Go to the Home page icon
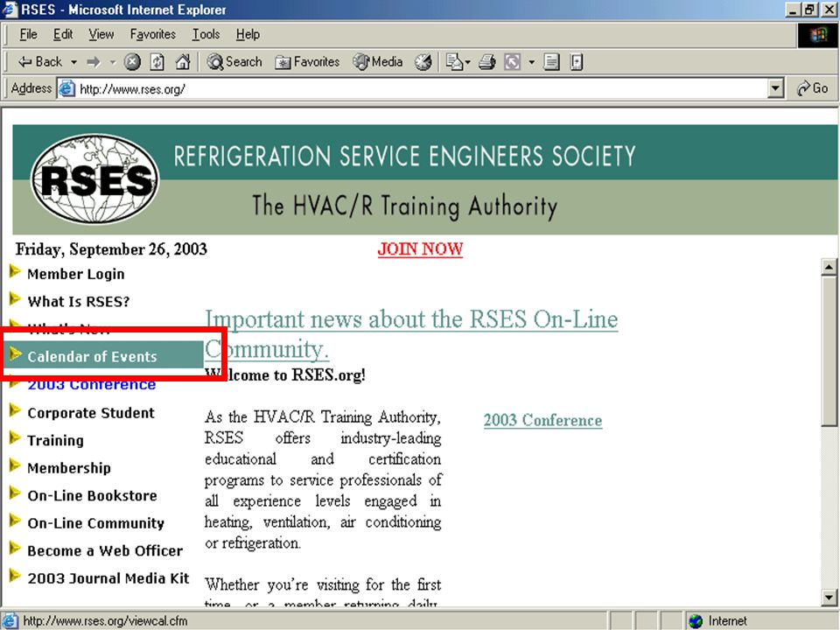 (x=183, y=62)
